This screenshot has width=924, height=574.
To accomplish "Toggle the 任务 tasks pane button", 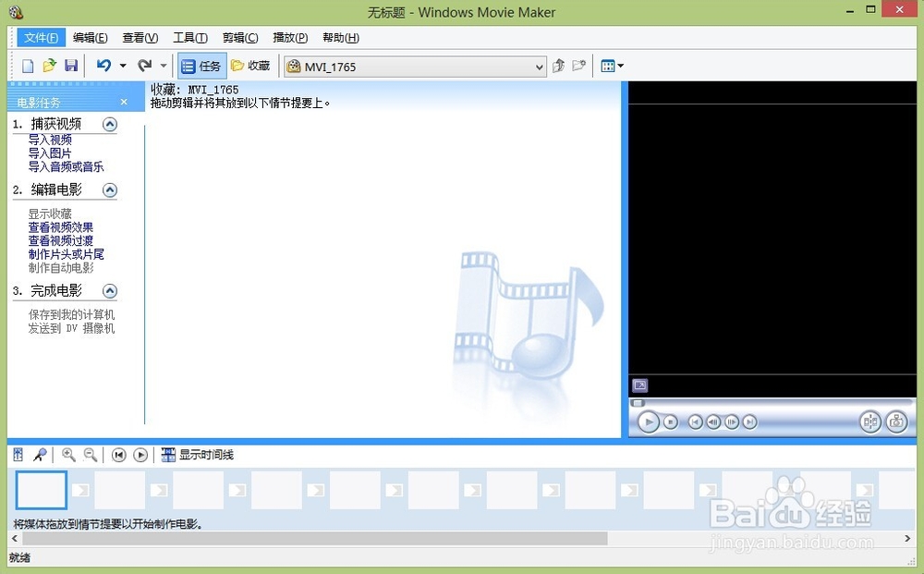I will click(201, 66).
